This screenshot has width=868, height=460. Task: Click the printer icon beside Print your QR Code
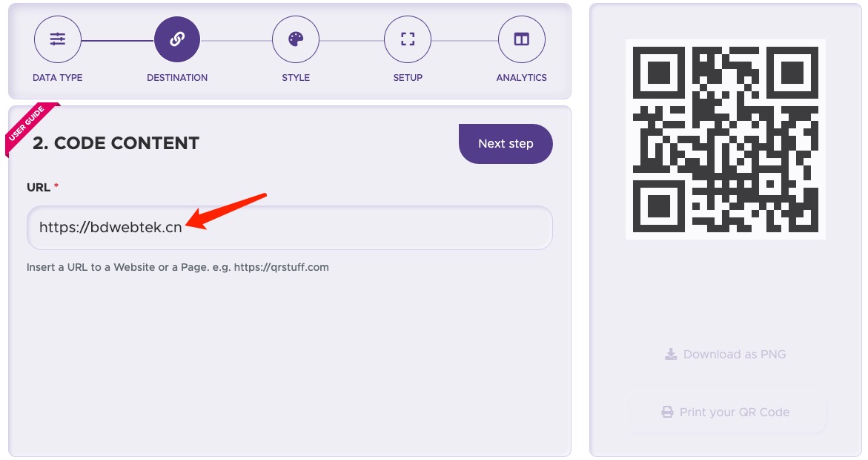[668, 412]
